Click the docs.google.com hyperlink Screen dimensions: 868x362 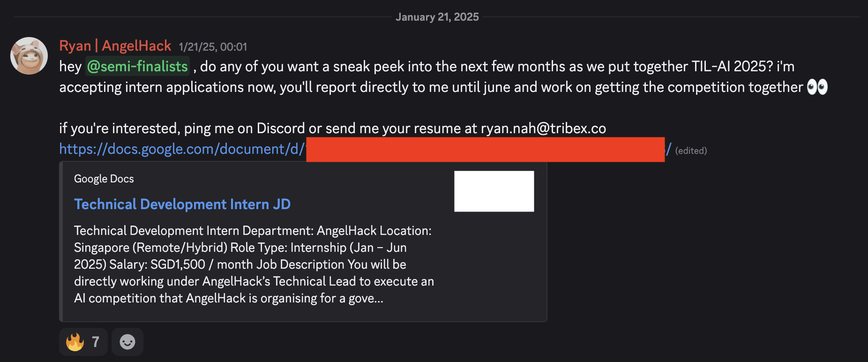pyautogui.click(x=180, y=149)
